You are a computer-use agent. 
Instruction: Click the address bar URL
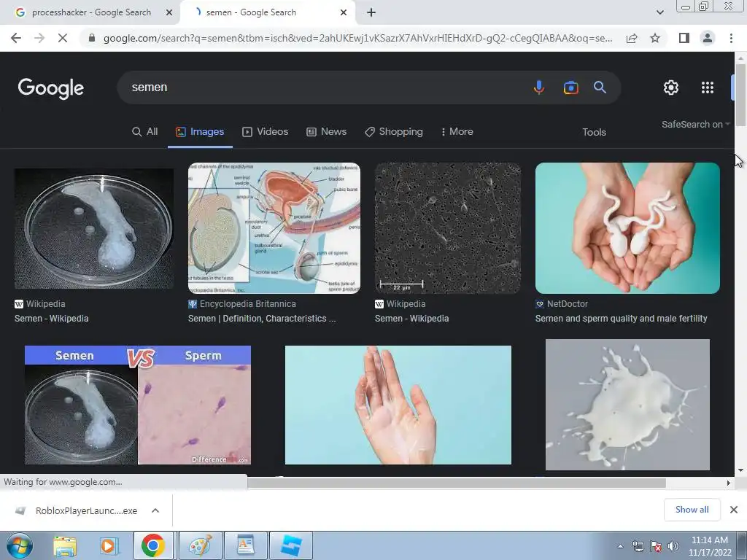point(357,38)
